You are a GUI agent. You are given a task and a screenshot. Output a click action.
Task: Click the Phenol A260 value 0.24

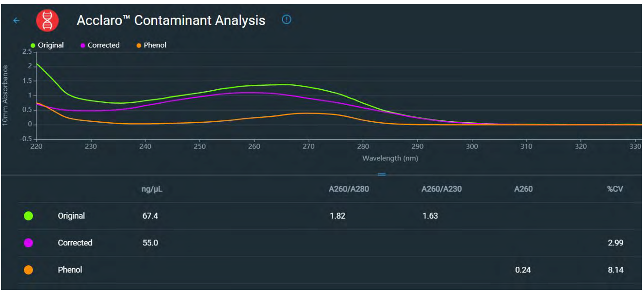pos(523,270)
